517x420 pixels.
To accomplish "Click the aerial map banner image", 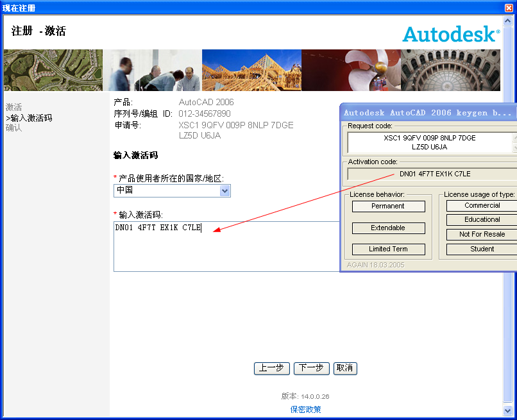I will 53,71.
